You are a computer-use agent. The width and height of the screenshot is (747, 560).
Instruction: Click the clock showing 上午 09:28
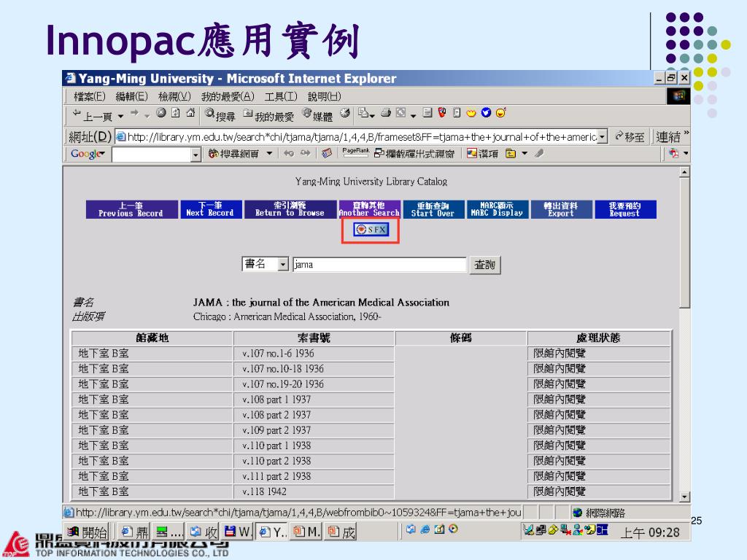point(650,532)
